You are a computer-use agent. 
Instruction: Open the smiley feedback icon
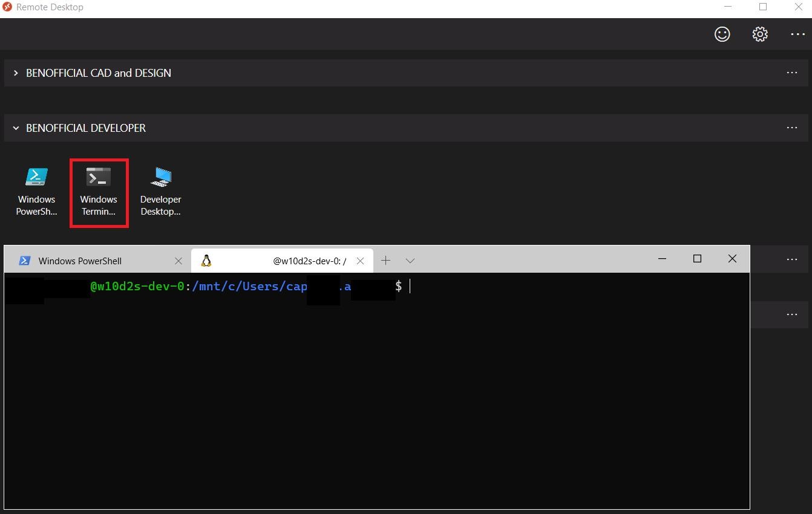pos(722,34)
